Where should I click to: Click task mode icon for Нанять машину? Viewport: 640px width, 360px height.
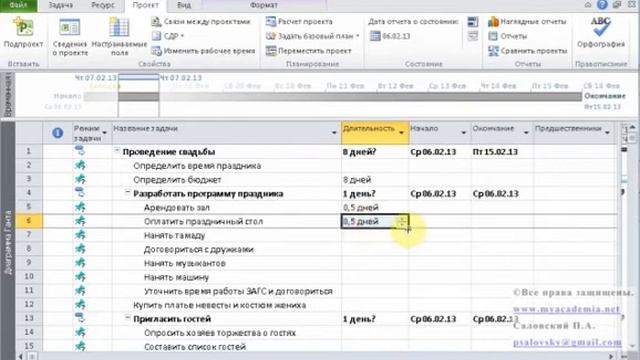[80, 277]
